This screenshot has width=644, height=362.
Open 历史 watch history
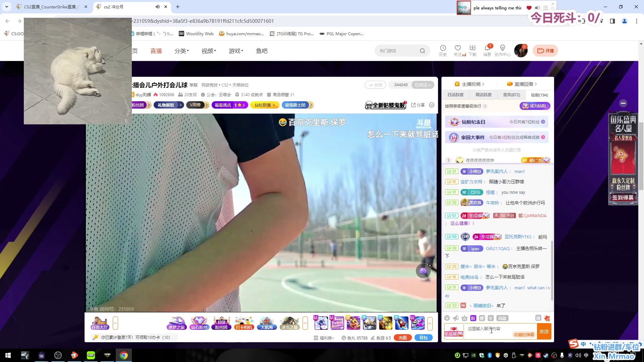[443, 51]
